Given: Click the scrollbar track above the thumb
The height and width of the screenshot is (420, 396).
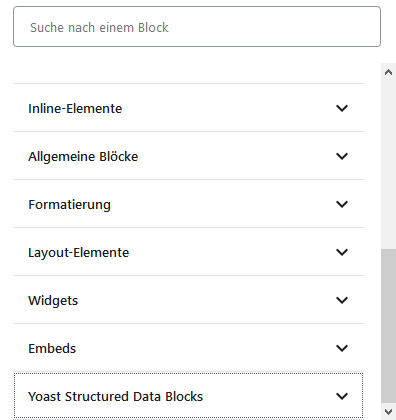Looking at the screenshot, I should pyautogui.click(x=388, y=164).
